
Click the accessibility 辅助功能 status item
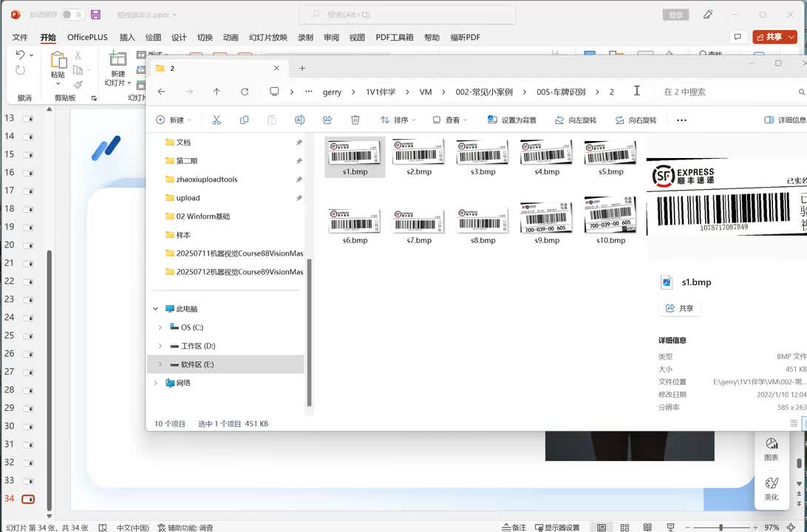point(185,528)
